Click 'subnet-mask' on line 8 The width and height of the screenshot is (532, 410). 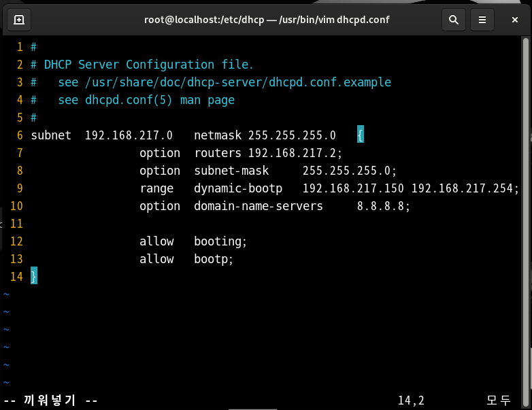pyautogui.click(x=231, y=171)
